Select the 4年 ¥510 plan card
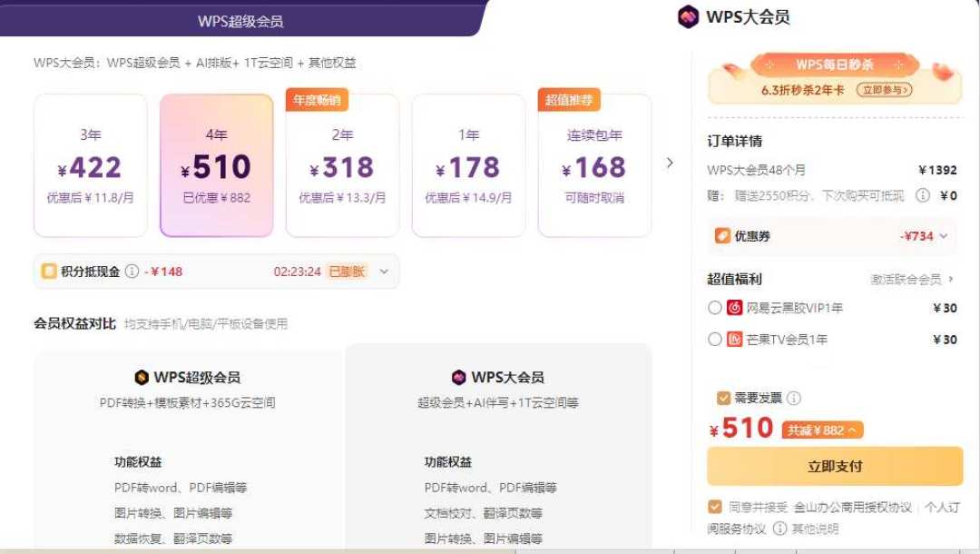The image size is (980, 554). pyautogui.click(x=216, y=165)
